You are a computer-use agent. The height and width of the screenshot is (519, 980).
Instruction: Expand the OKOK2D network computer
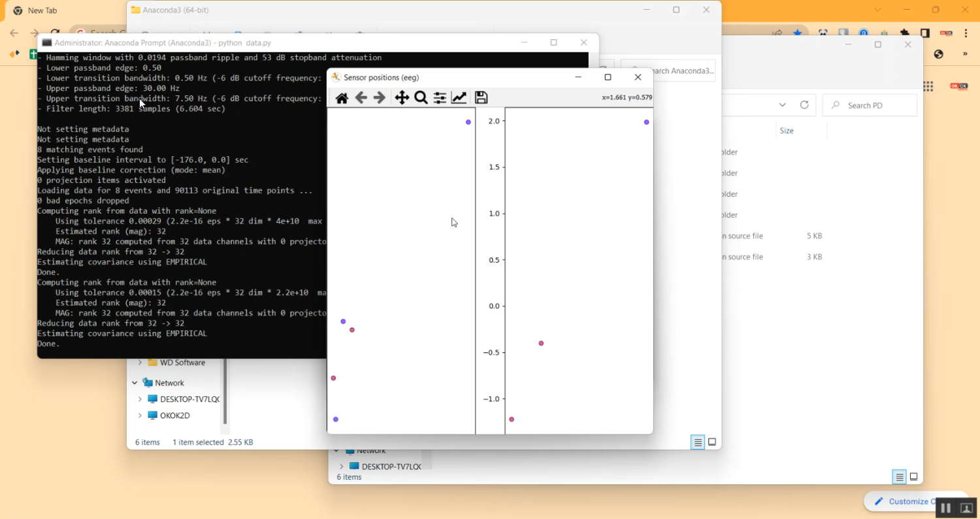(x=140, y=416)
